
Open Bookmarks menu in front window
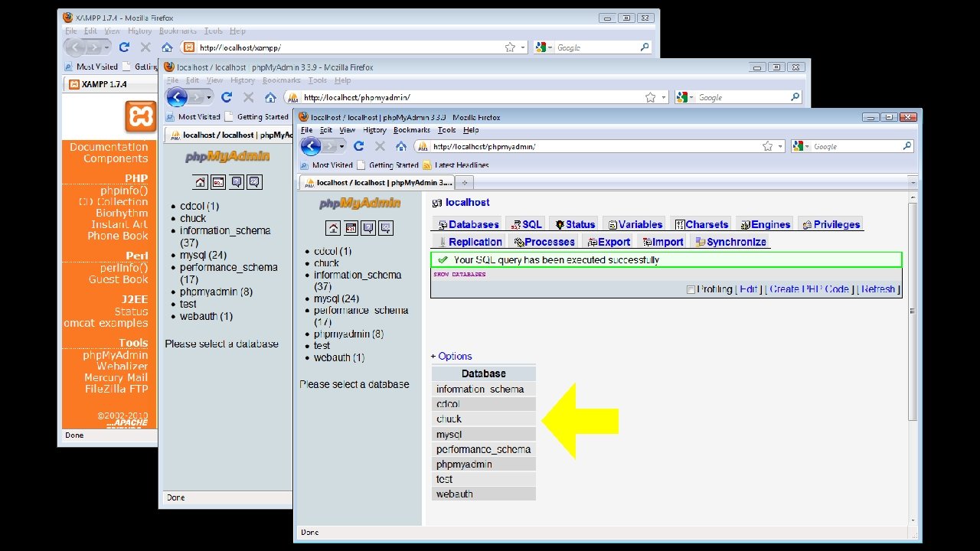coord(412,130)
